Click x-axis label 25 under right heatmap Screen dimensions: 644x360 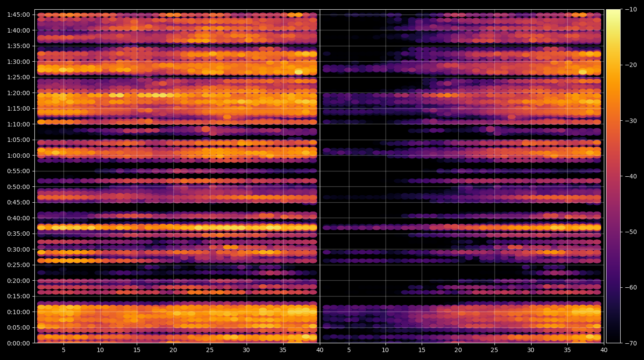(494, 350)
